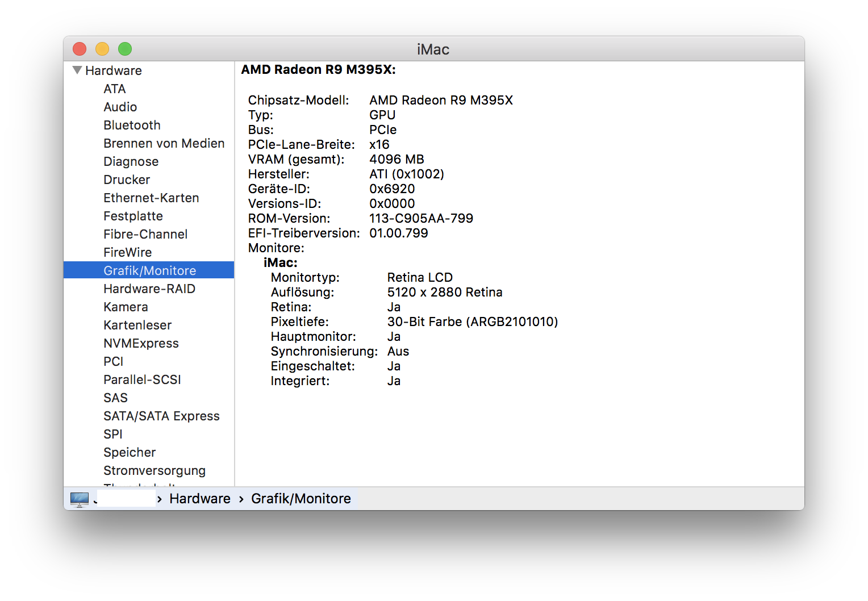The height and width of the screenshot is (601, 868).
Task: Click the iMac computer icon in path bar
Action: (x=80, y=499)
